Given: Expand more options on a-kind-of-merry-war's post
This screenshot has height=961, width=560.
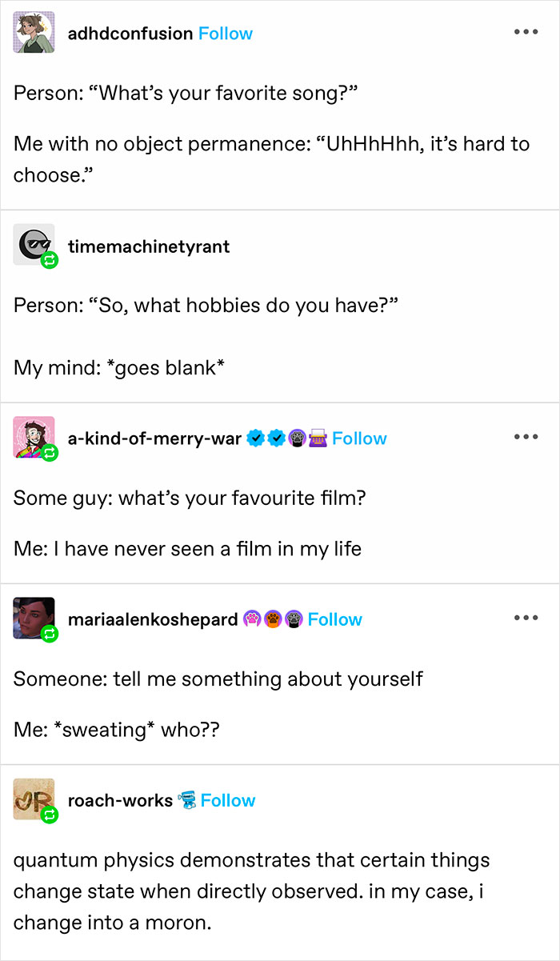Looking at the screenshot, I should pyautogui.click(x=526, y=438).
